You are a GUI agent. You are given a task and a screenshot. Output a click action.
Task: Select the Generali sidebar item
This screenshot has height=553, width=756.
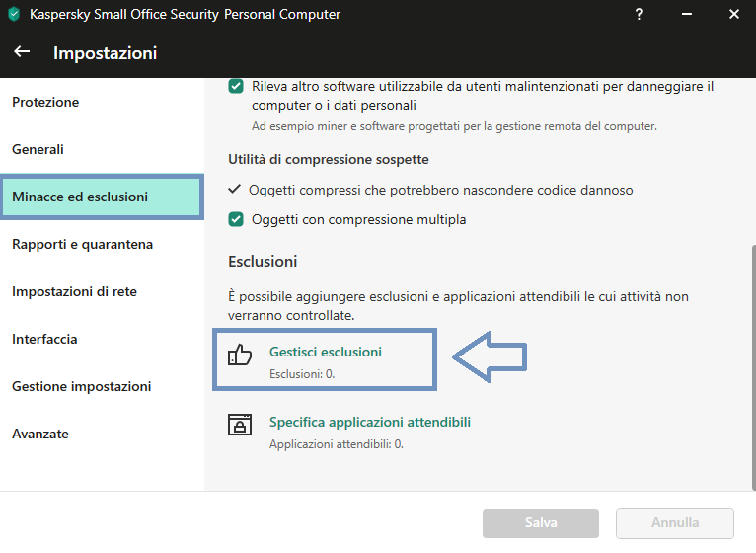click(38, 149)
